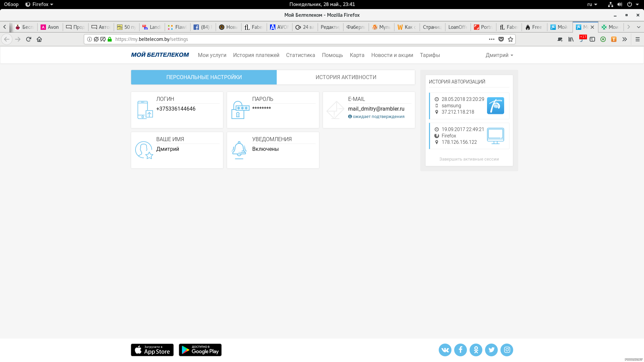Image resolution: width=644 pixels, height=362 pixels.
Task: Click the desktop monitor session icon
Action: (495, 136)
